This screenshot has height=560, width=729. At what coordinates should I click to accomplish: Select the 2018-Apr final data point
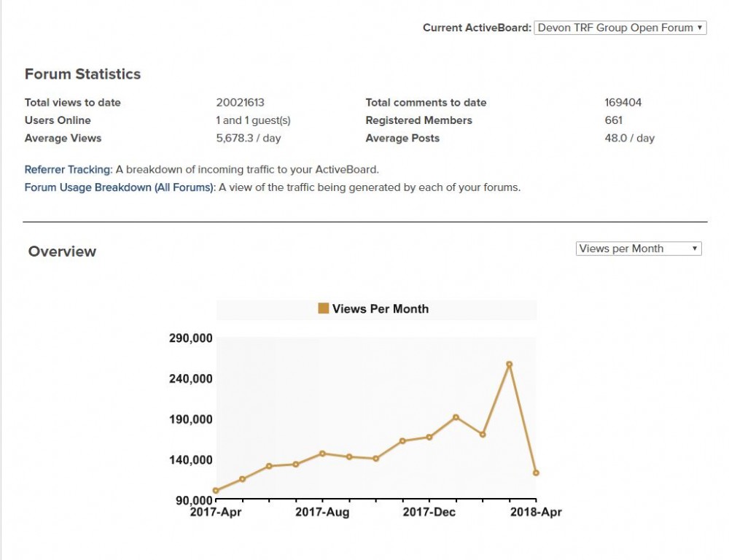click(536, 473)
